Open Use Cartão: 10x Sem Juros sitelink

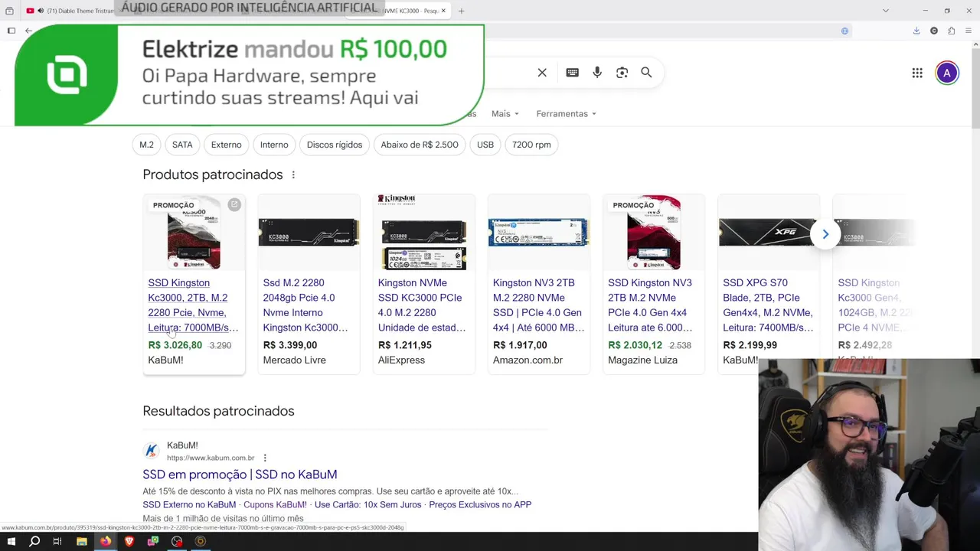(x=367, y=505)
